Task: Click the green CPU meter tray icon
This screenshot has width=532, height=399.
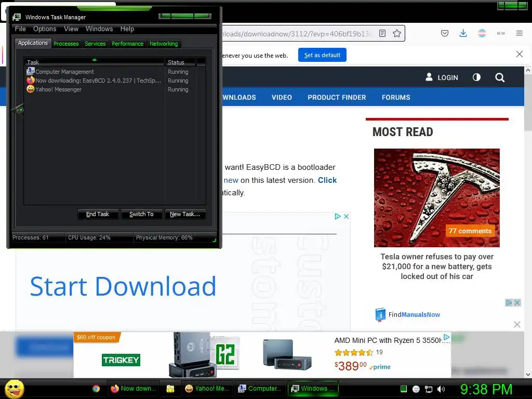Action: 403,389
